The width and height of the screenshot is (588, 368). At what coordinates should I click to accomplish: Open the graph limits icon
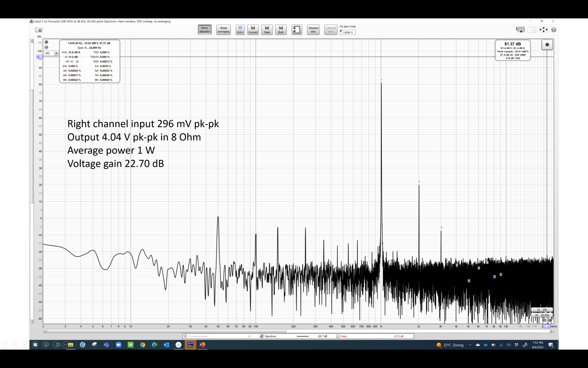532,30
